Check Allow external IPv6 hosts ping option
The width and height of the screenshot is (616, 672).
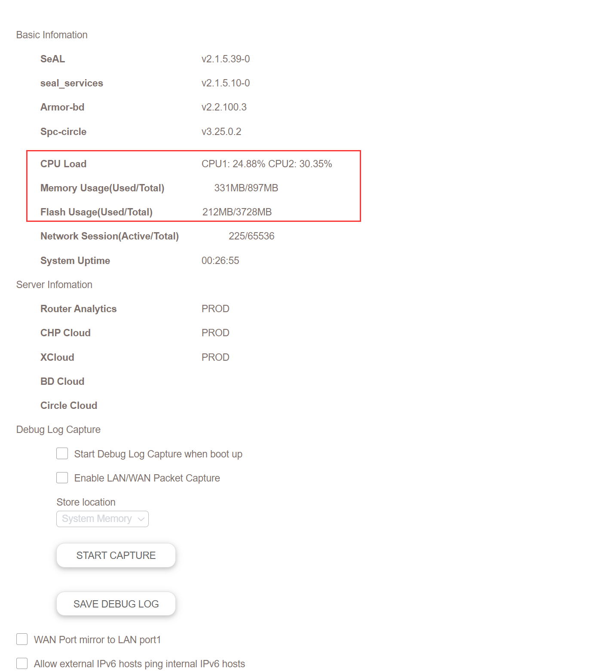click(22, 663)
